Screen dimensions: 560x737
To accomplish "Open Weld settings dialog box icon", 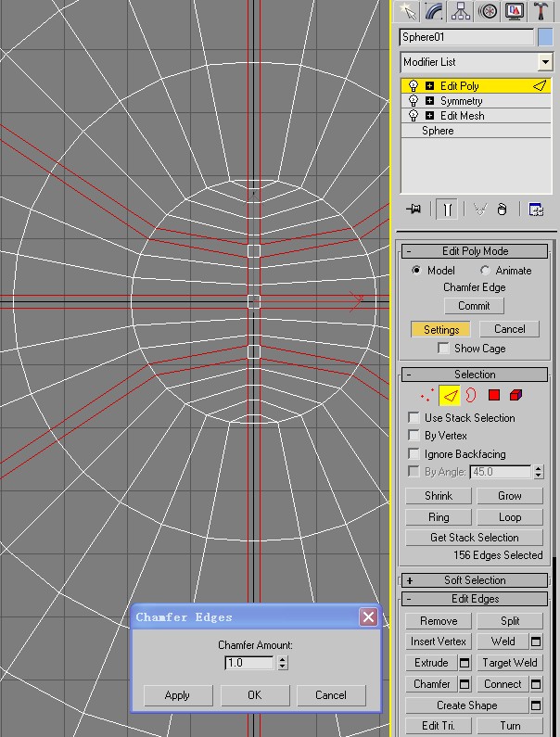I will coord(536,642).
